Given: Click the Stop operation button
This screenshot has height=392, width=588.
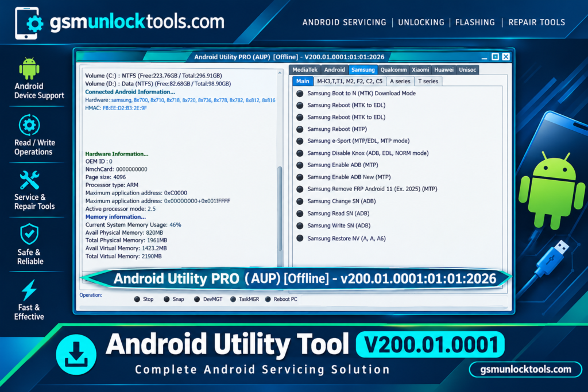Looking at the screenshot, I should tap(144, 299).
